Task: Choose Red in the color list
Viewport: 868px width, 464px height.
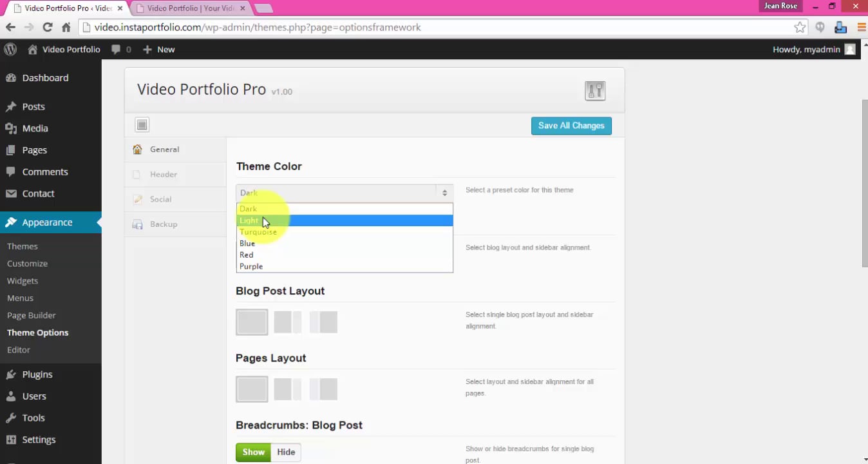Action: click(344, 255)
